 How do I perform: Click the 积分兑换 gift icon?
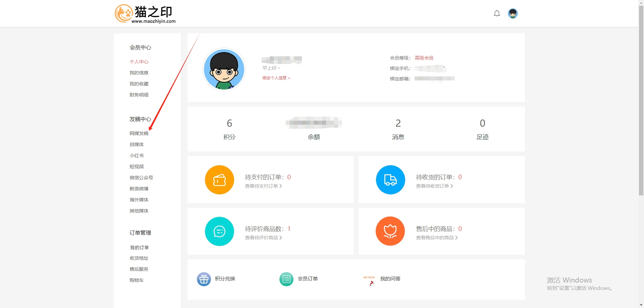click(x=204, y=279)
